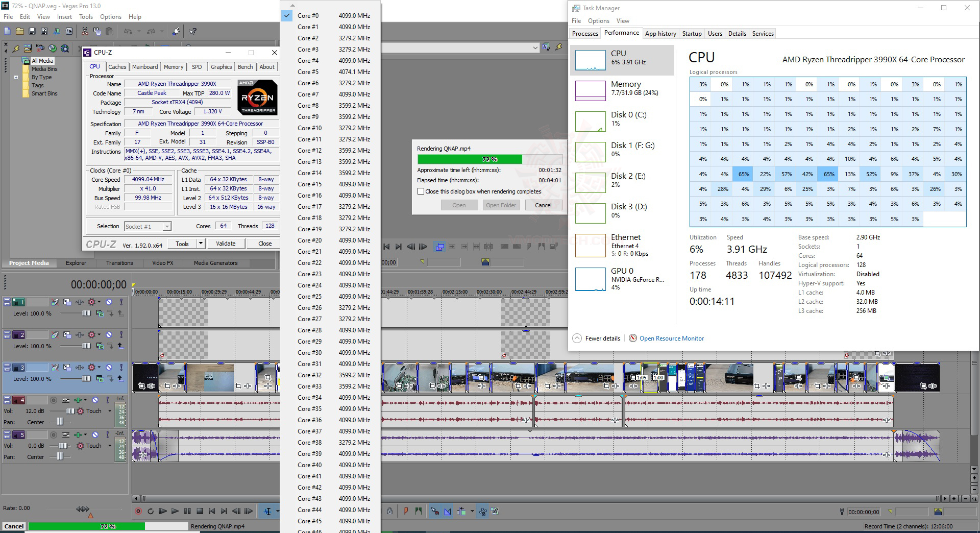Viewport: 980px width, 533px height.
Task: Click Lock Envelopes to Events icon
Action: 483,511
